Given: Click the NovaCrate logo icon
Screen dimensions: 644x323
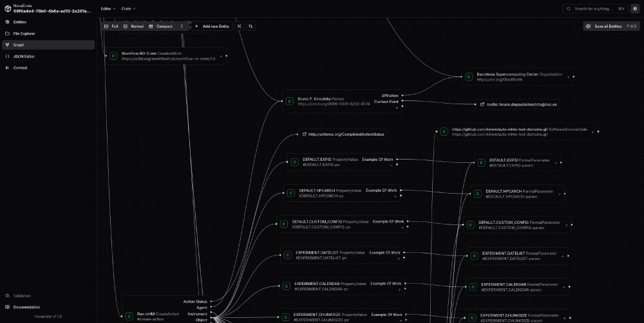Looking at the screenshot, I should [x=7, y=8].
